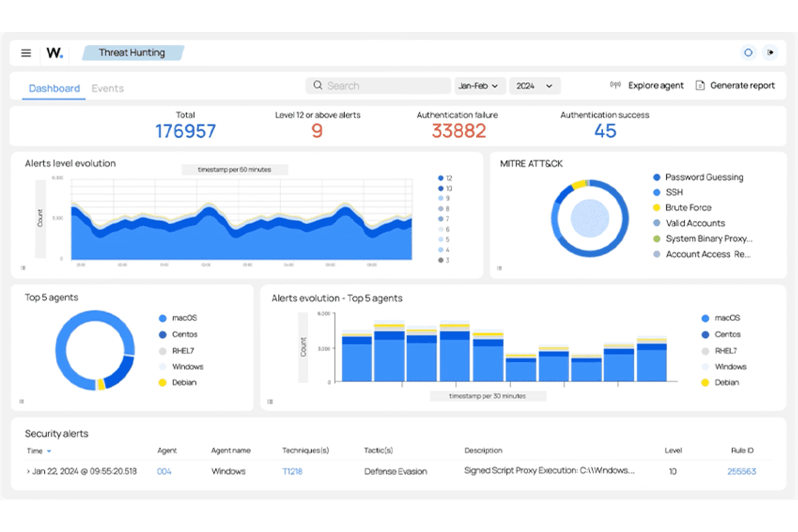Open legend options icon under Top 5 agents
The image size is (798, 532).
(22, 401)
